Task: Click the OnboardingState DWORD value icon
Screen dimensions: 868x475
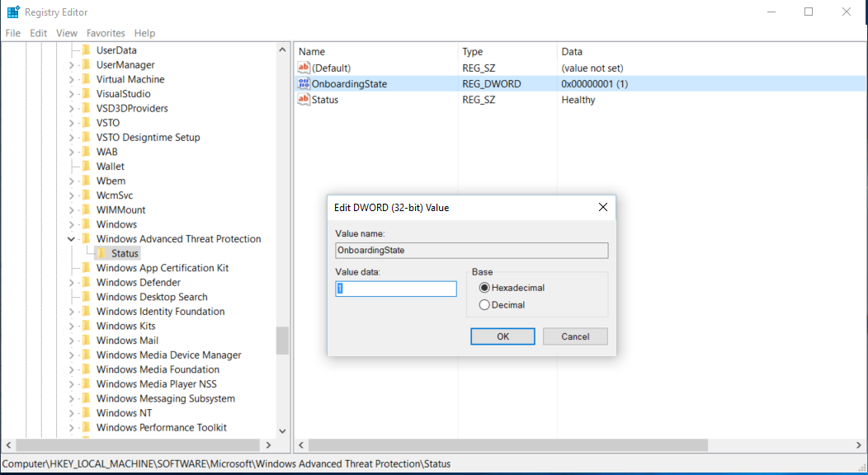Action: [303, 84]
